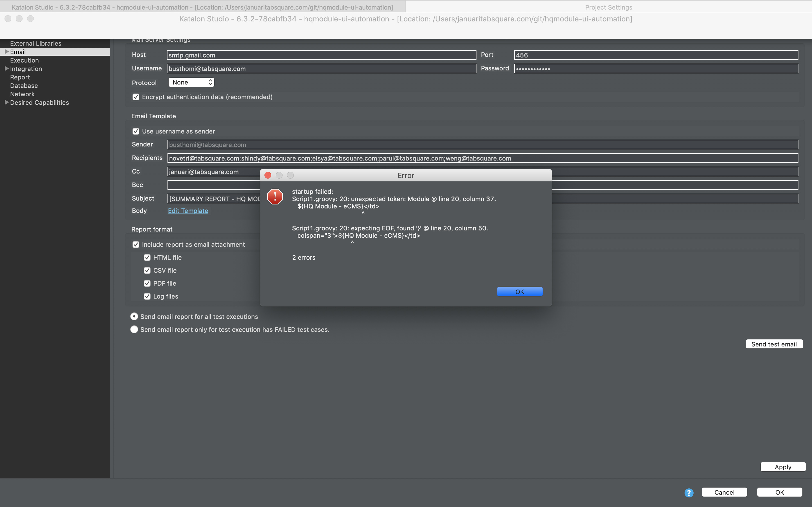Select Network in the settings sidebar
812x507 pixels.
coord(22,94)
